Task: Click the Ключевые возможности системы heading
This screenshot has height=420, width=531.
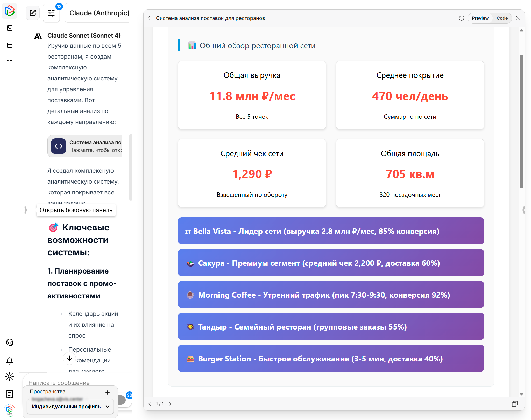Action: coord(79,240)
